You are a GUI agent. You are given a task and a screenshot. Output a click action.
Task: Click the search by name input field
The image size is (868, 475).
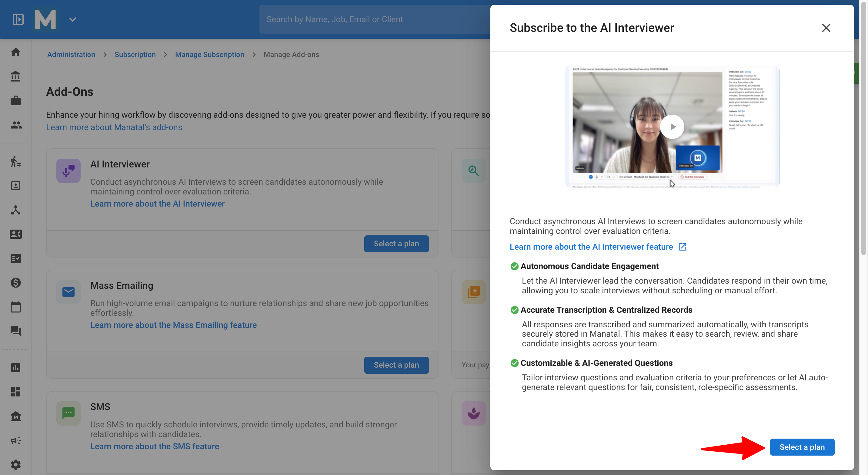(375, 19)
